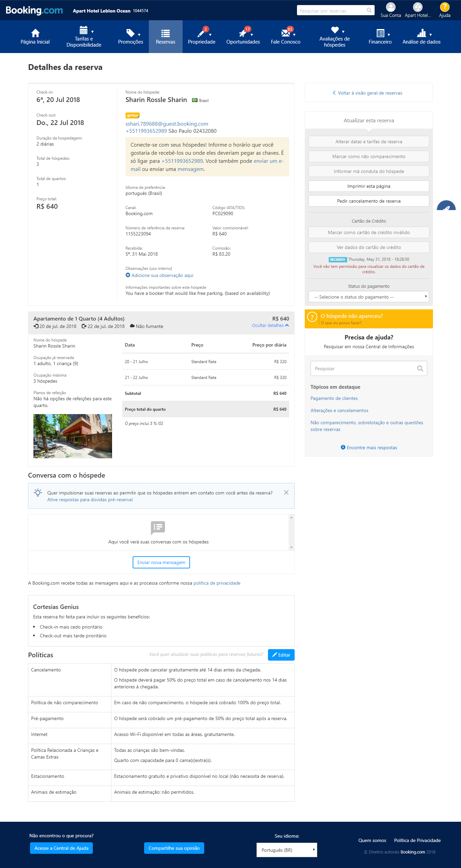Image resolution: width=461 pixels, height=868 pixels.
Task: Click the plus icon to add observation
Action: (128, 275)
